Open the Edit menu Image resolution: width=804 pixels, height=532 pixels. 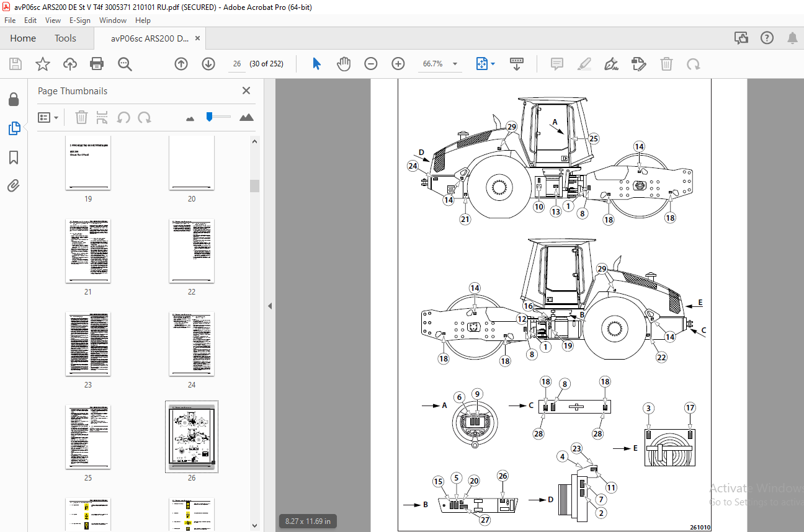30,20
